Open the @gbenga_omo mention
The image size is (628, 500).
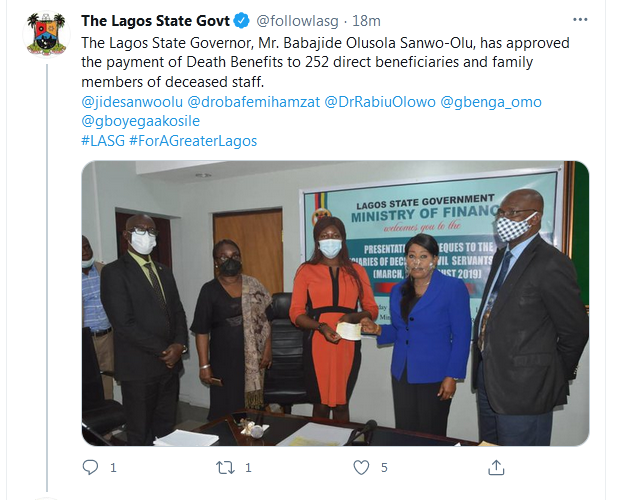click(491, 102)
